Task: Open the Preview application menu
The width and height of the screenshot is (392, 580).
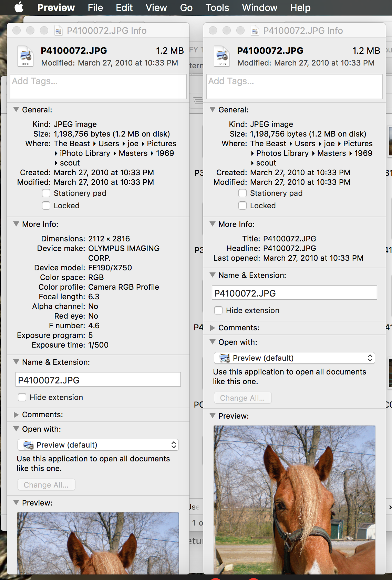Action: coord(56,8)
